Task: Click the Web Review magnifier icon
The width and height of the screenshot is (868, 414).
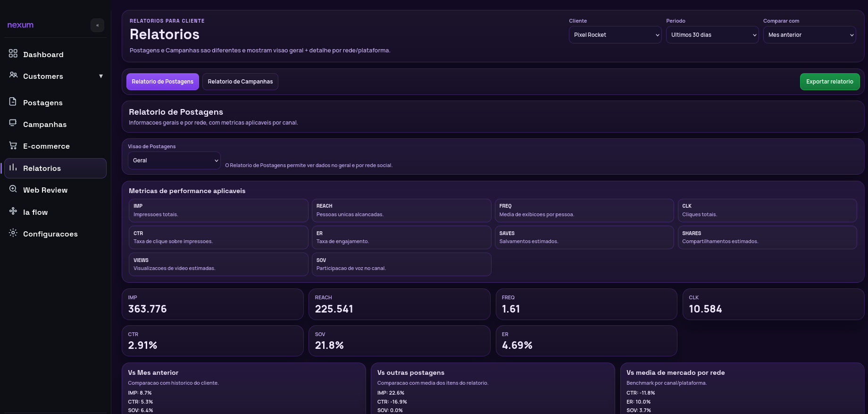Action: (13, 189)
